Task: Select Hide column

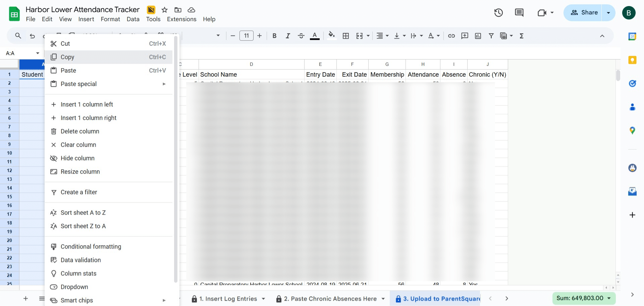Action: 109,158
